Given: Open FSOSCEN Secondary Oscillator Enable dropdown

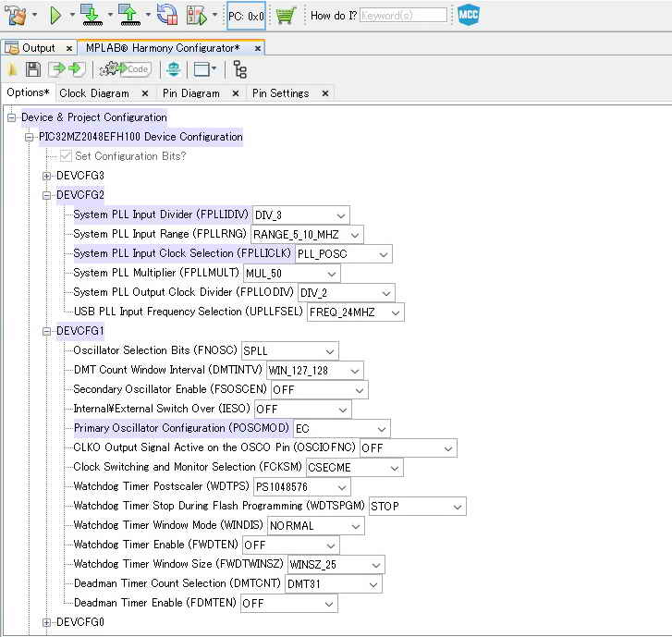Looking at the screenshot, I should [320, 390].
